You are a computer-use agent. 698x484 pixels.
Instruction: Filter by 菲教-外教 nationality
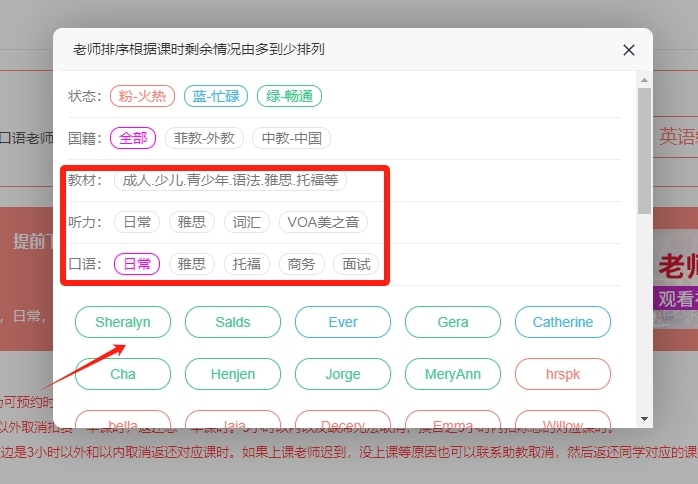point(203,138)
